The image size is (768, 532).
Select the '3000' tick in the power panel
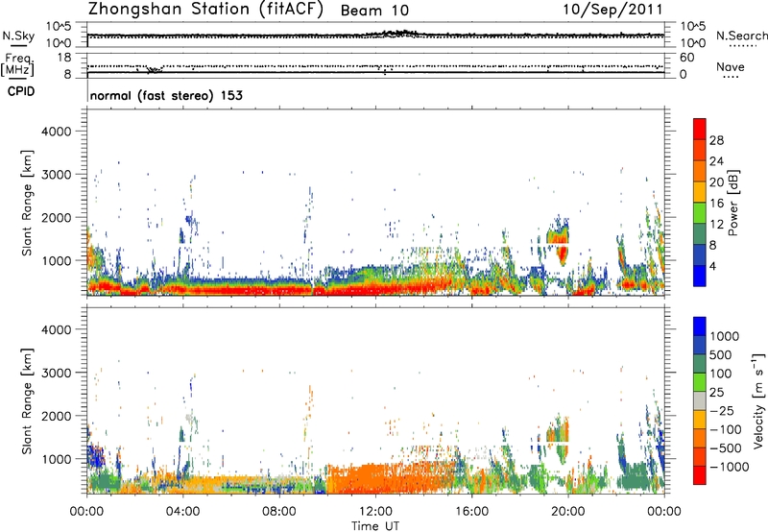click(x=57, y=175)
